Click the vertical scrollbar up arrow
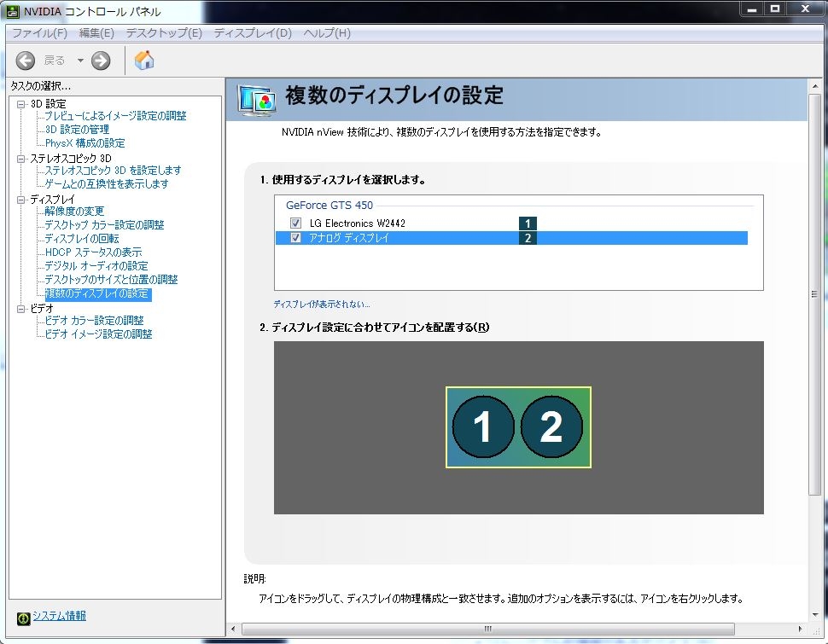The image size is (828, 644). click(814, 86)
